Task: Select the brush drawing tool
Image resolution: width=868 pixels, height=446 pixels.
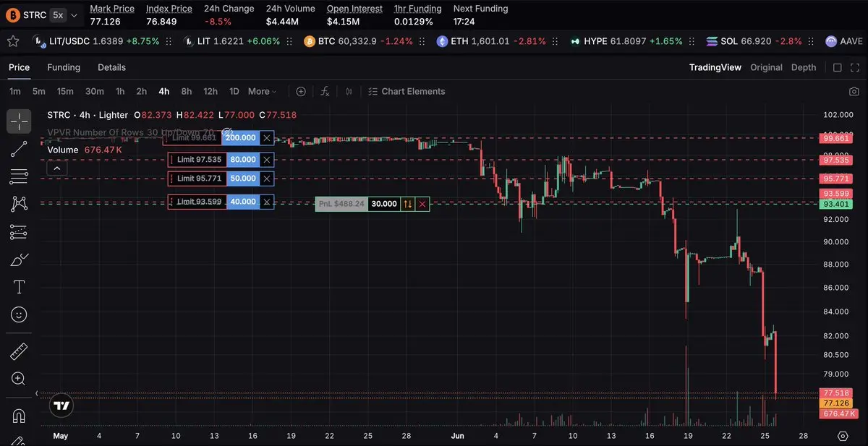Action: click(x=19, y=260)
